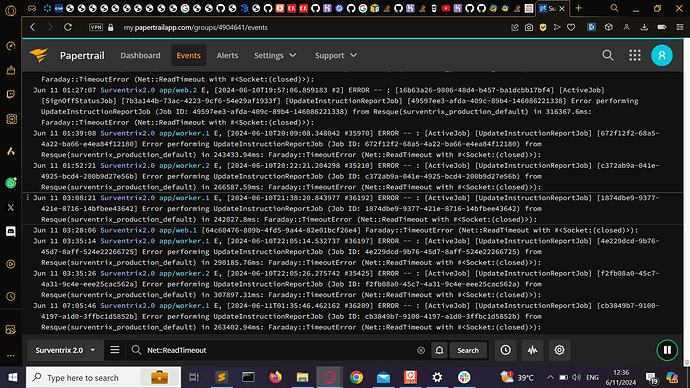Viewport: 690px width, 388px height.
Task: Expand the Support dropdown menu
Action: click(336, 55)
